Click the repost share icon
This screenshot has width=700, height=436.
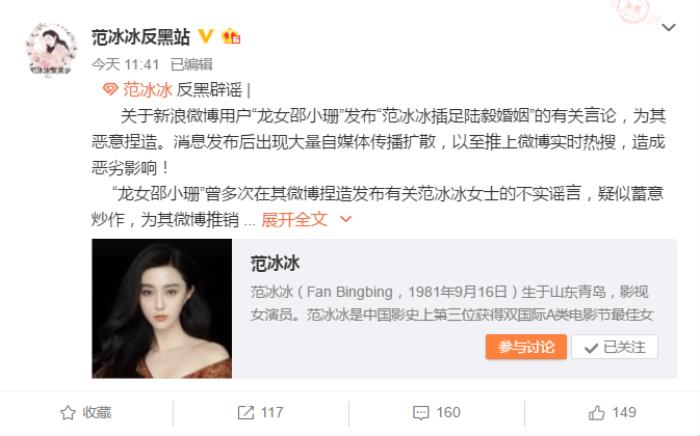tap(246, 413)
